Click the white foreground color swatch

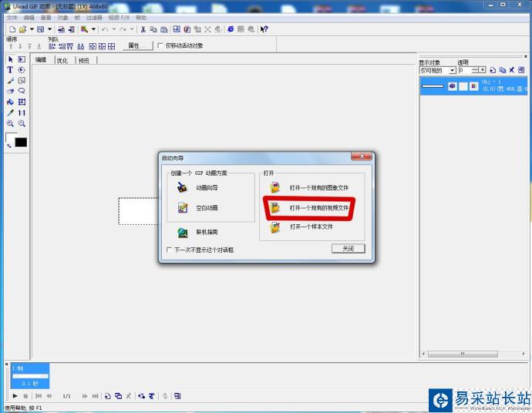click(x=11, y=137)
